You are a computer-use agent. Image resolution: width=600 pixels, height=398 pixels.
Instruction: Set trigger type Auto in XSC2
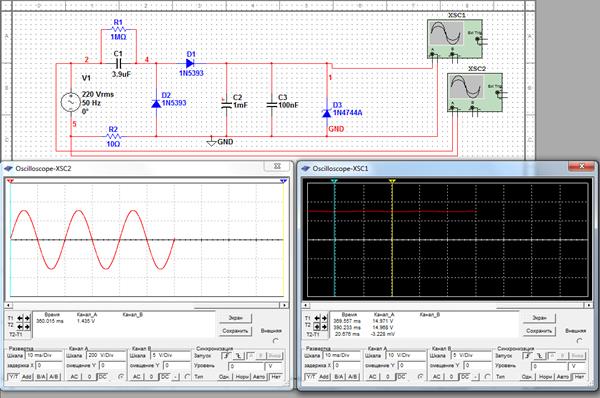(x=259, y=377)
